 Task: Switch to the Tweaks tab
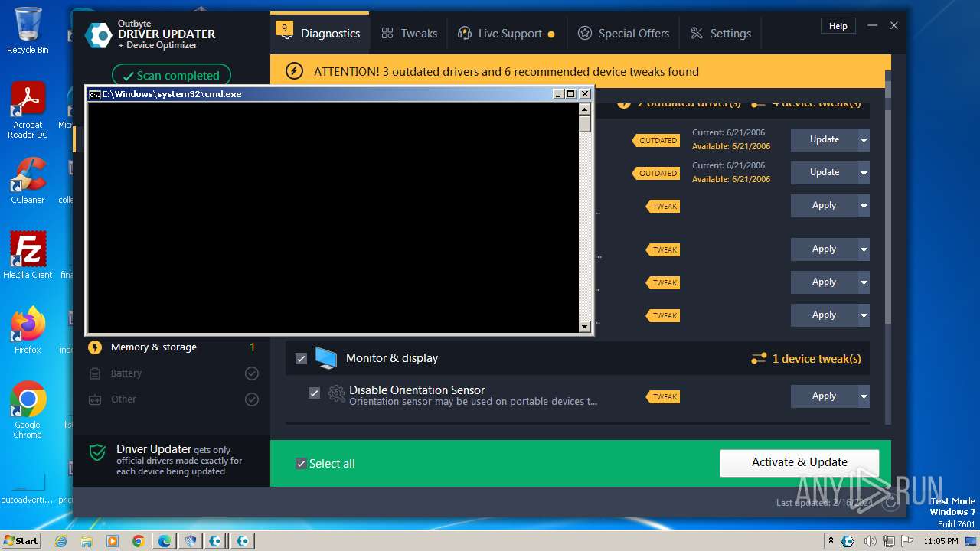pos(409,34)
